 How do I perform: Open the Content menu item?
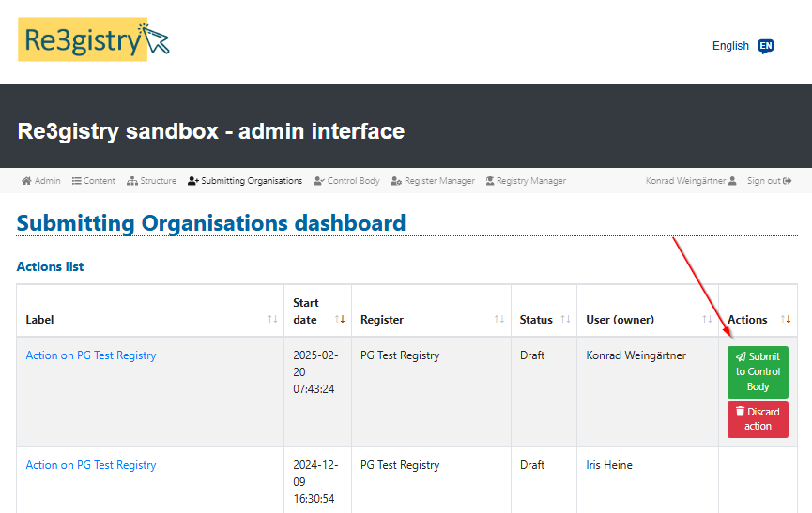click(94, 181)
